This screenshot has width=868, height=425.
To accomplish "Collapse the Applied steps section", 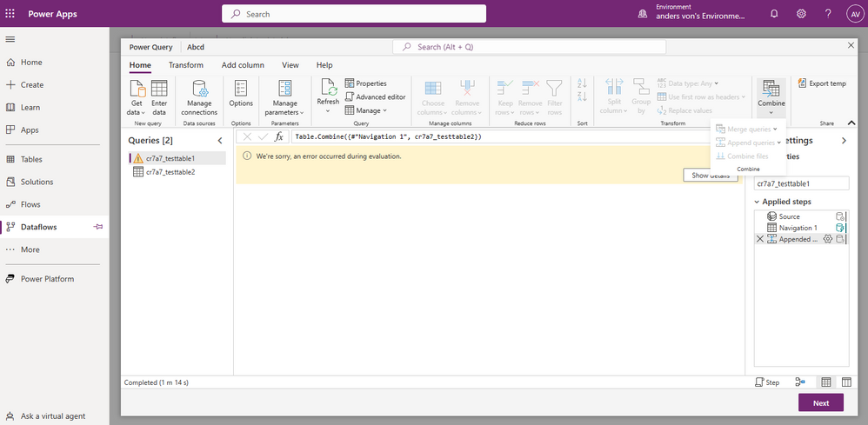I will click(757, 202).
